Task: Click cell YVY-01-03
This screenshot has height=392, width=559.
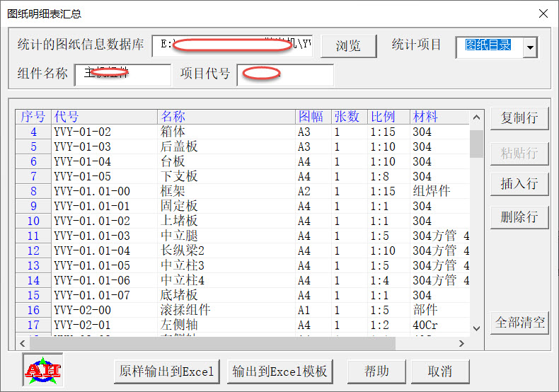Action: tap(105, 146)
